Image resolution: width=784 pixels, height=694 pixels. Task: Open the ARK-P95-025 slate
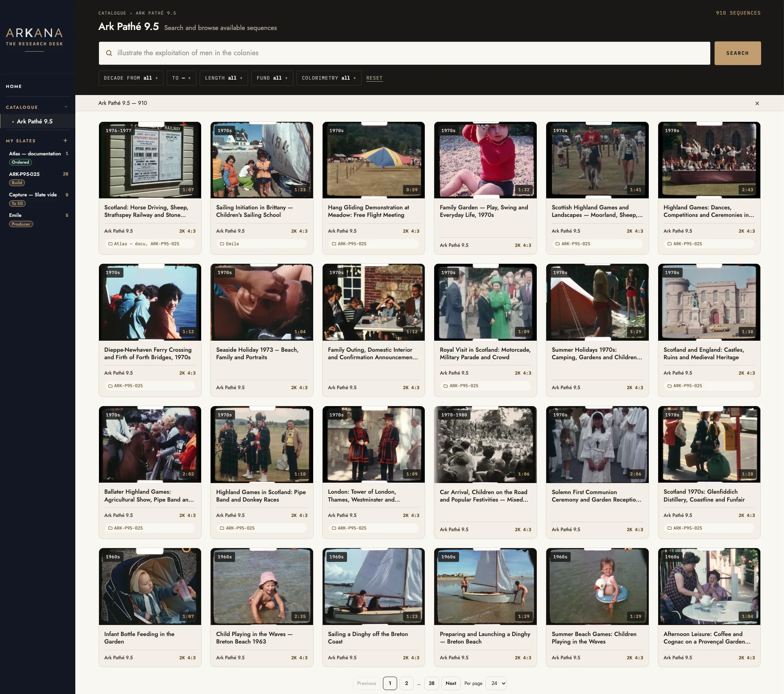tap(24, 174)
